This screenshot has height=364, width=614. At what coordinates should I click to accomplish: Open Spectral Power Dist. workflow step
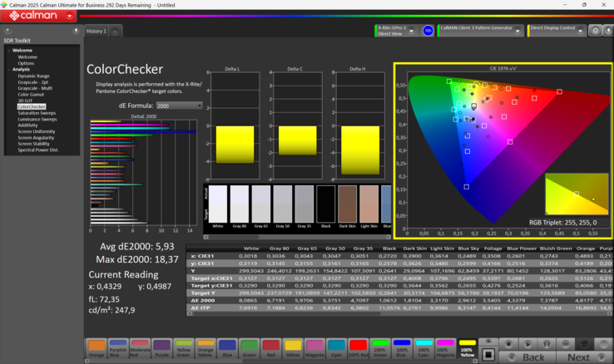[x=38, y=150]
